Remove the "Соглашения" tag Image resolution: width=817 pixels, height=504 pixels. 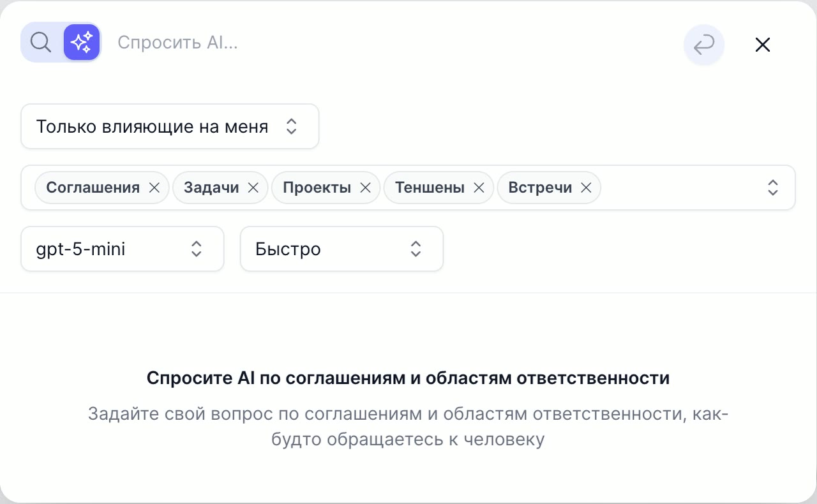point(154,188)
